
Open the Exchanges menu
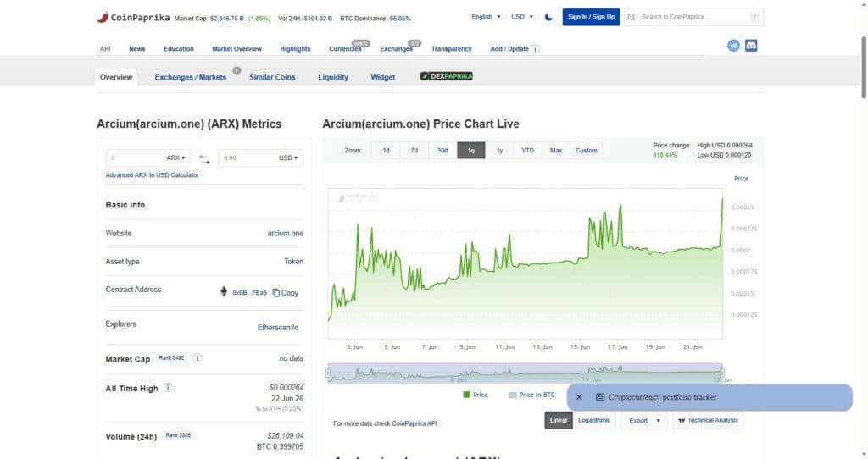pyautogui.click(x=397, y=48)
